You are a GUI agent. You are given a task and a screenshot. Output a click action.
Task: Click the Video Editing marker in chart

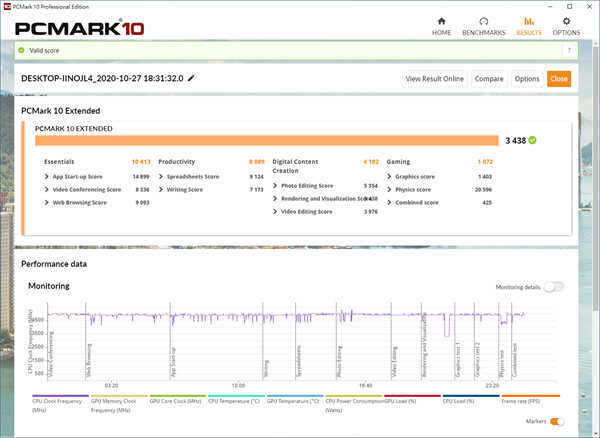tap(395, 362)
